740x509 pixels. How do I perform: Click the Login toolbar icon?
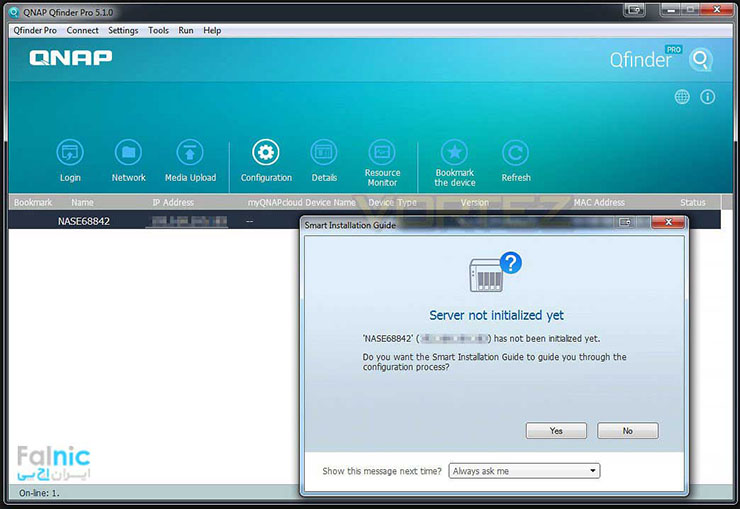coord(70,153)
